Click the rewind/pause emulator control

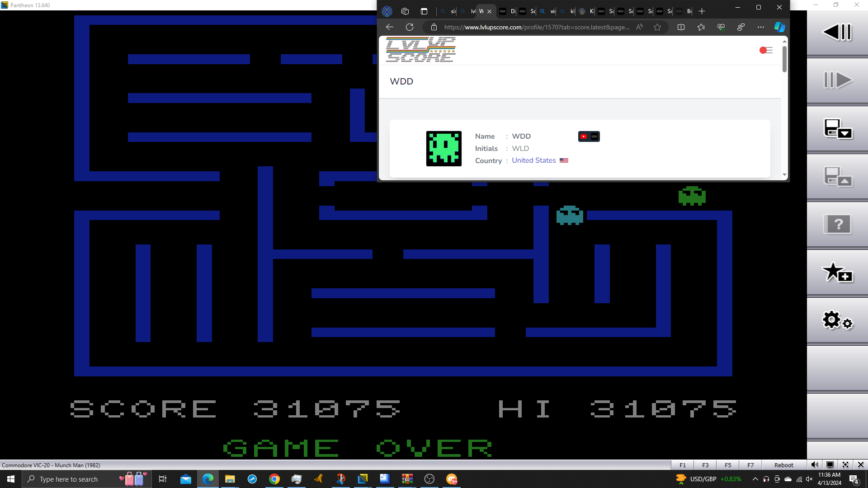tap(837, 33)
